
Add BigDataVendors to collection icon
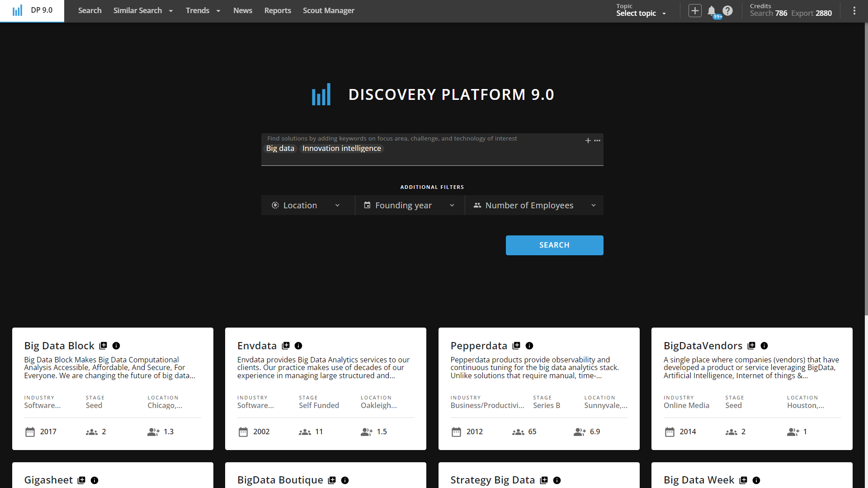pos(751,346)
